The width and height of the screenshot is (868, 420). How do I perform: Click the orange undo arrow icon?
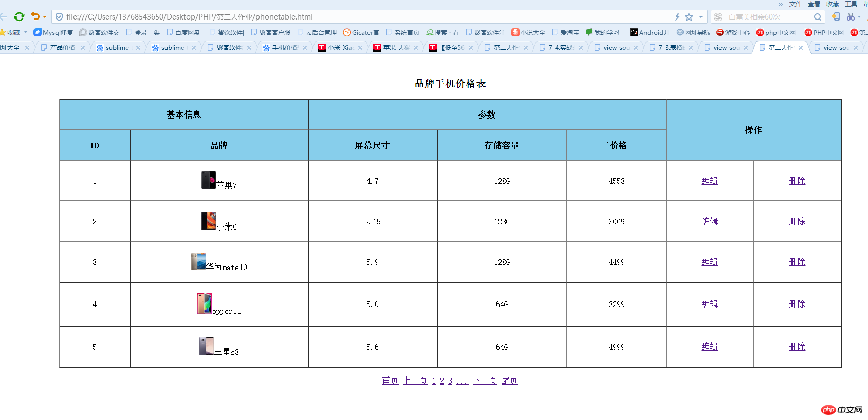tap(35, 16)
